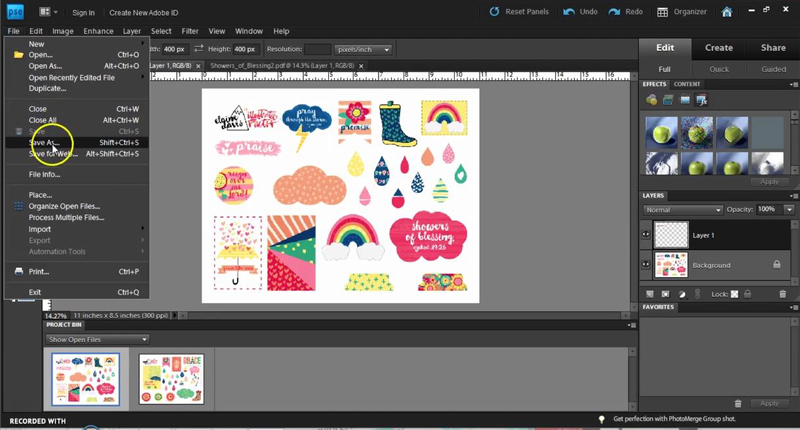800x430 pixels.
Task: Switch to the Content panel tab
Action: pyautogui.click(x=687, y=84)
